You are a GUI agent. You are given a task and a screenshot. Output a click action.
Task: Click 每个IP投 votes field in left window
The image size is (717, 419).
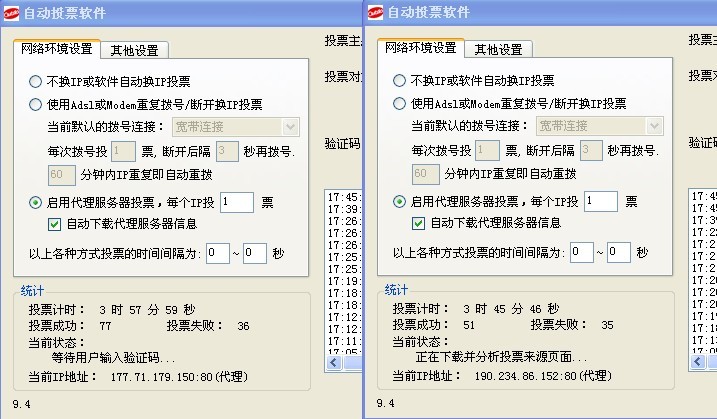pyautogui.click(x=237, y=202)
